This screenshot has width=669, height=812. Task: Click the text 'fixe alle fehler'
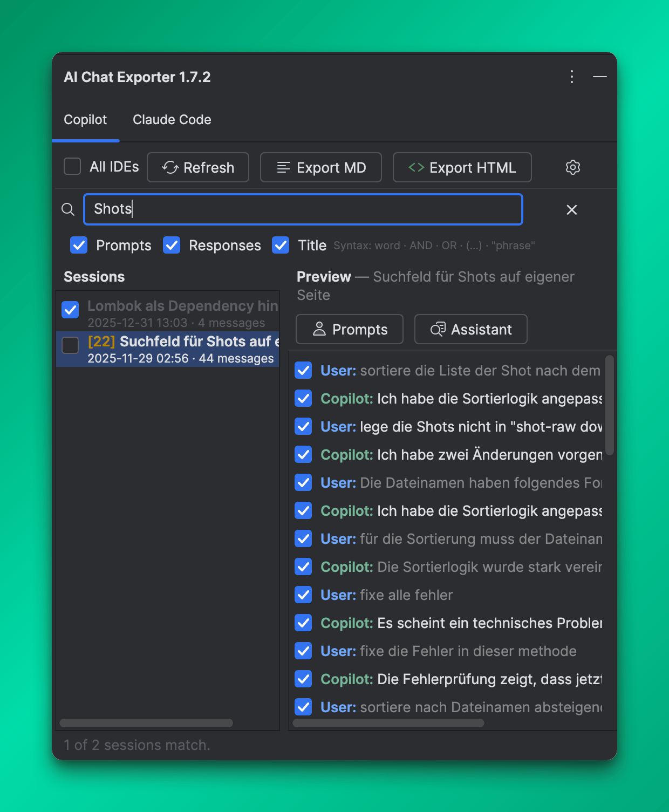(406, 595)
